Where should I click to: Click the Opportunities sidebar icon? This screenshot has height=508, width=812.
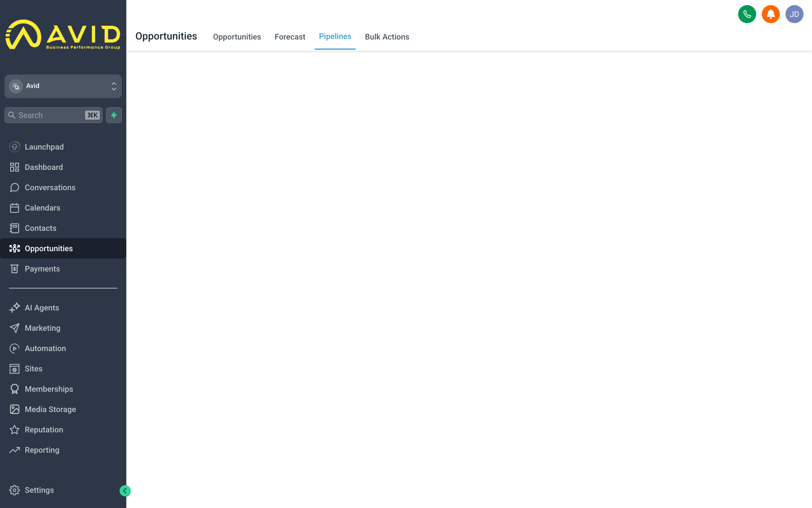[14, 248]
